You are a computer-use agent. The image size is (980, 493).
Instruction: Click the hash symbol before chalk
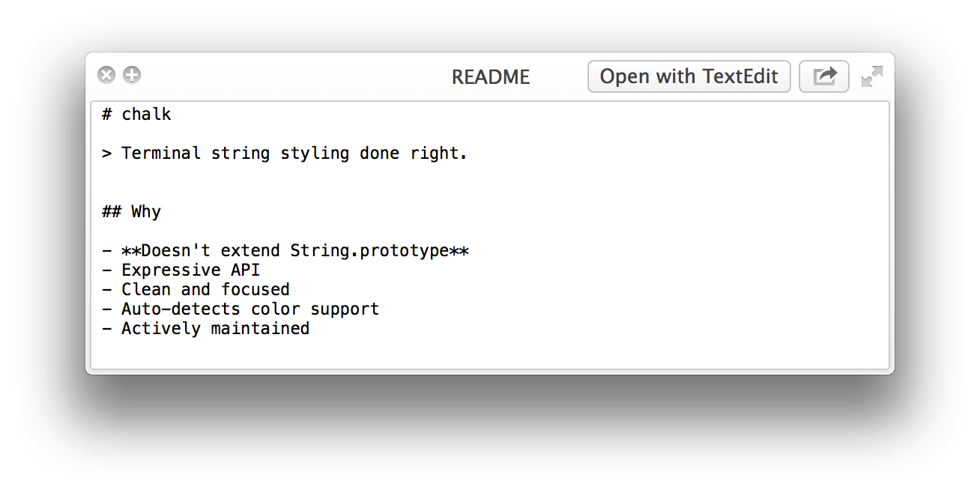point(107,115)
